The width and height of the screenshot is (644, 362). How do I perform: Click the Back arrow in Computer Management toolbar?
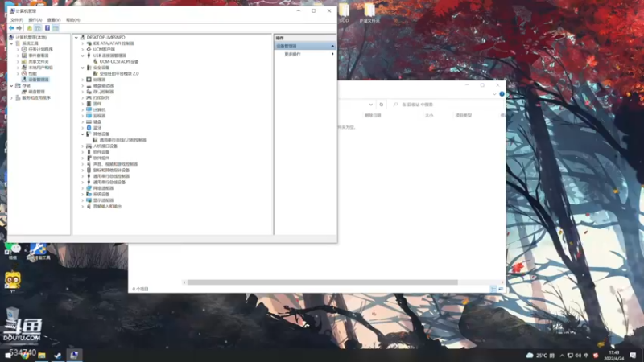point(11,28)
